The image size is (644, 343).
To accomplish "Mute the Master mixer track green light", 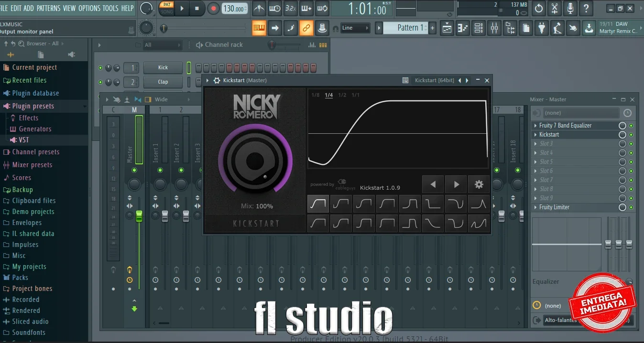I will 134,170.
